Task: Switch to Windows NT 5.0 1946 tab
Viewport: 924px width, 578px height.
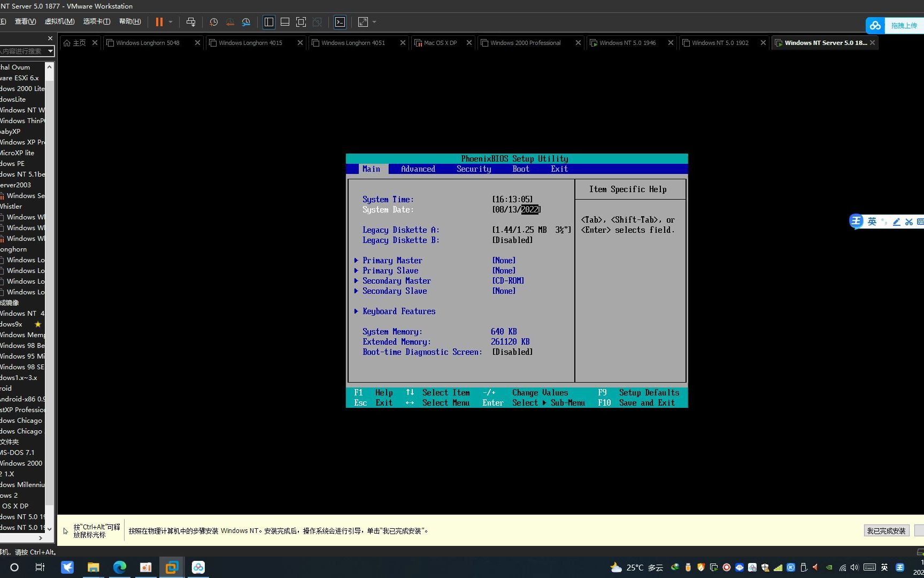Action: tap(627, 43)
